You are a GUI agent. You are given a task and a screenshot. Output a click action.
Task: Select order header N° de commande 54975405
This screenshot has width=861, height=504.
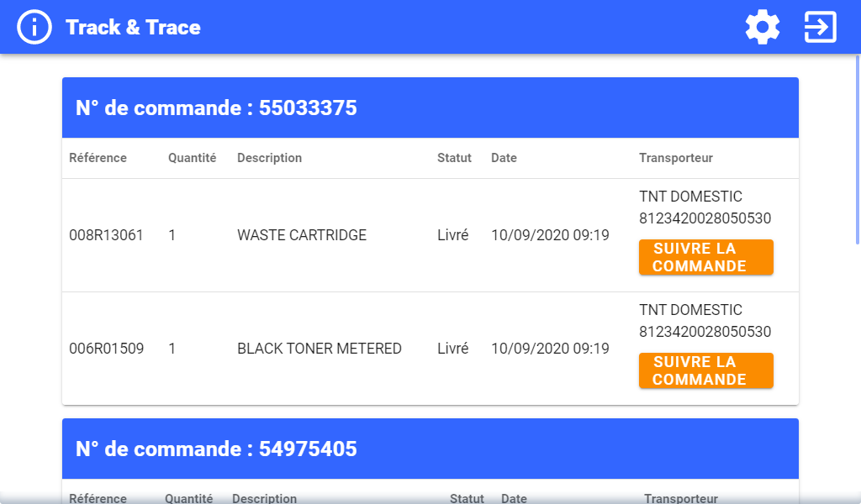pos(216,449)
